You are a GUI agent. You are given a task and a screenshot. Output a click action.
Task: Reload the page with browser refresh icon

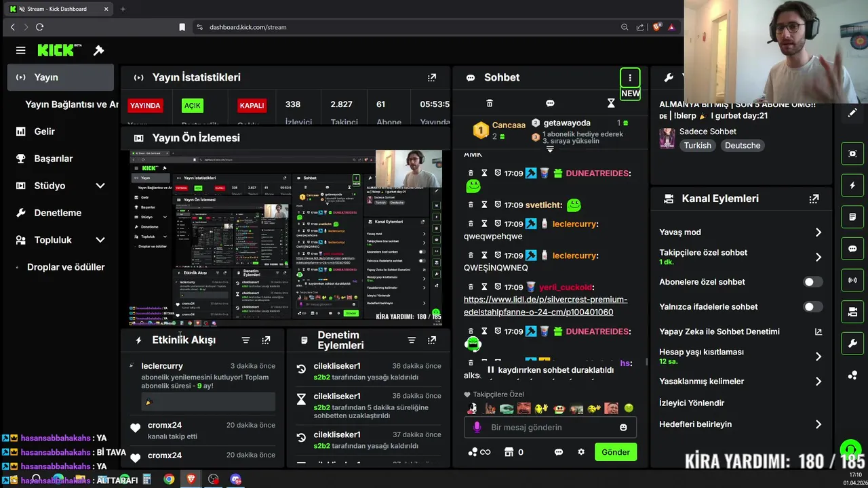coord(39,27)
